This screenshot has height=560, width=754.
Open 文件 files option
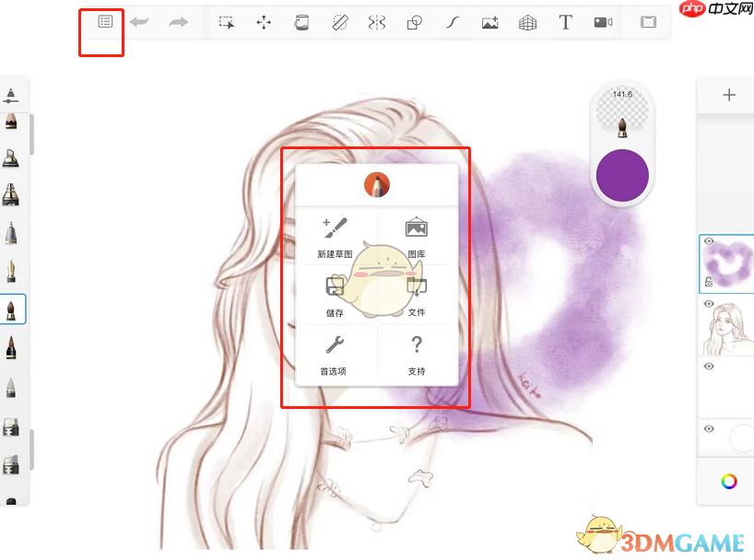click(417, 297)
